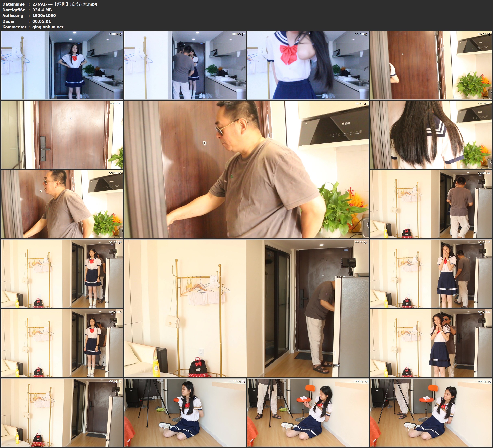Image resolution: width=493 pixels, height=448 pixels.
Task: Click the 00:01:50 thumbnail
Action: tap(431, 135)
